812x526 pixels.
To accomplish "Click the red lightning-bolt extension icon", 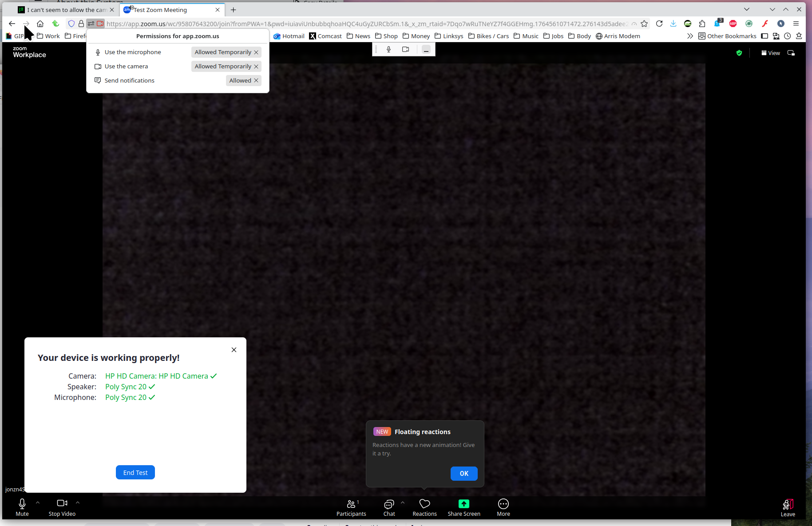I will (x=765, y=24).
